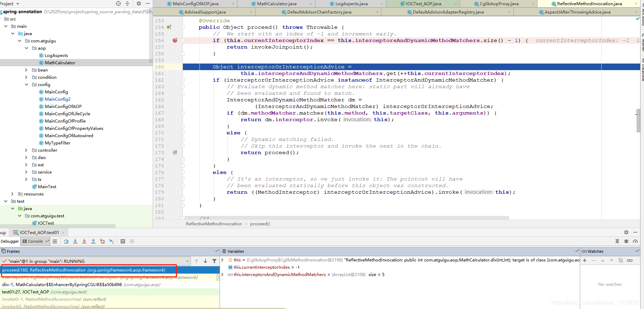Expand the 'this' variable node

point(222,260)
